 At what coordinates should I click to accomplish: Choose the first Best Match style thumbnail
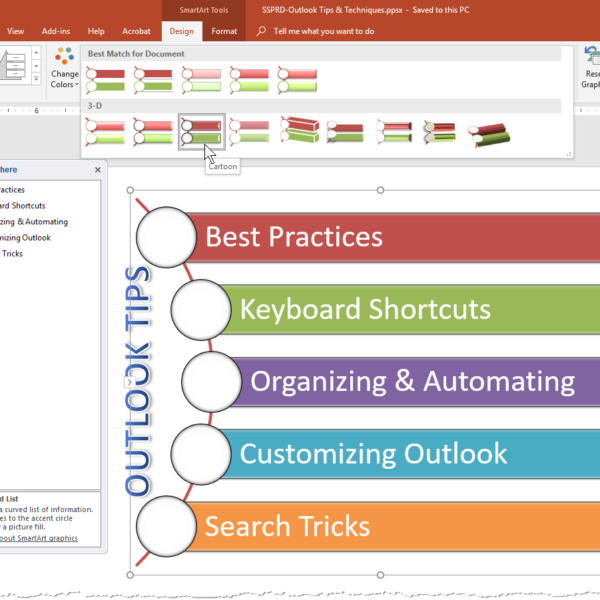105,80
